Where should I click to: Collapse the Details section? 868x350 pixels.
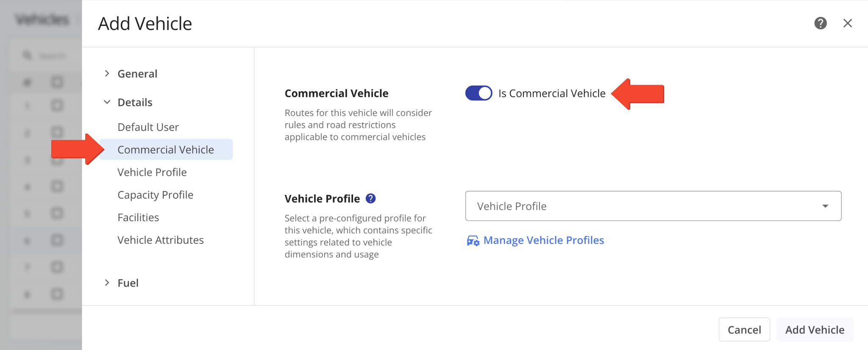coord(107,102)
